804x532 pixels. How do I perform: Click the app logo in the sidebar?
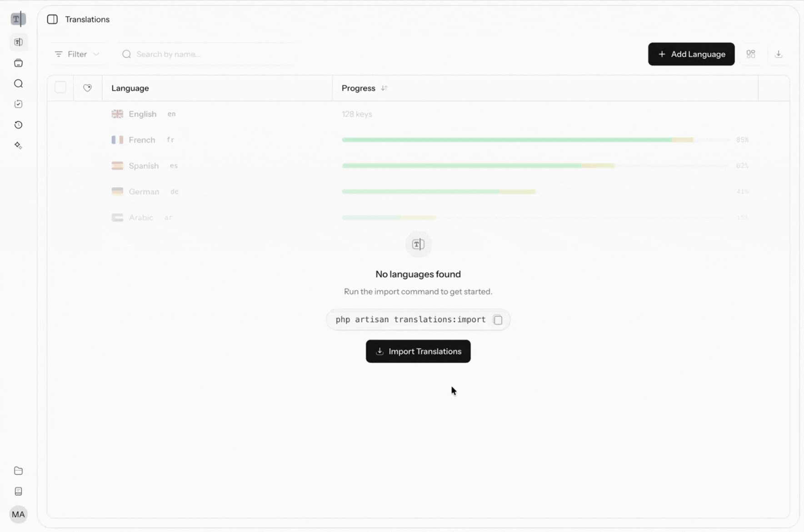click(x=18, y=19)
